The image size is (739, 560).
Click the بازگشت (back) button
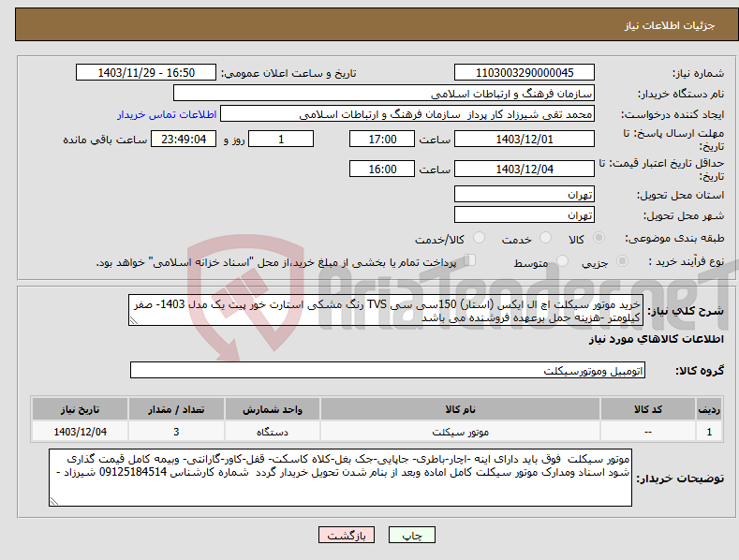pos(347,536)
